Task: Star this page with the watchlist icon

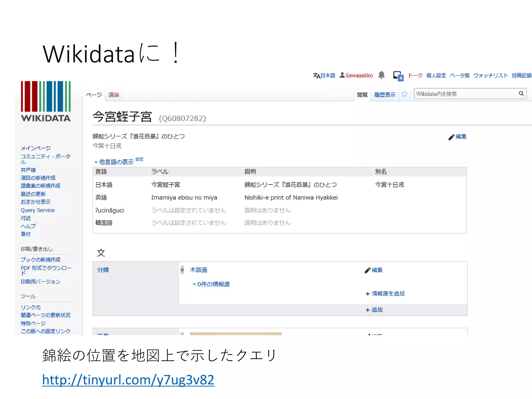Action: click(404, 94)
